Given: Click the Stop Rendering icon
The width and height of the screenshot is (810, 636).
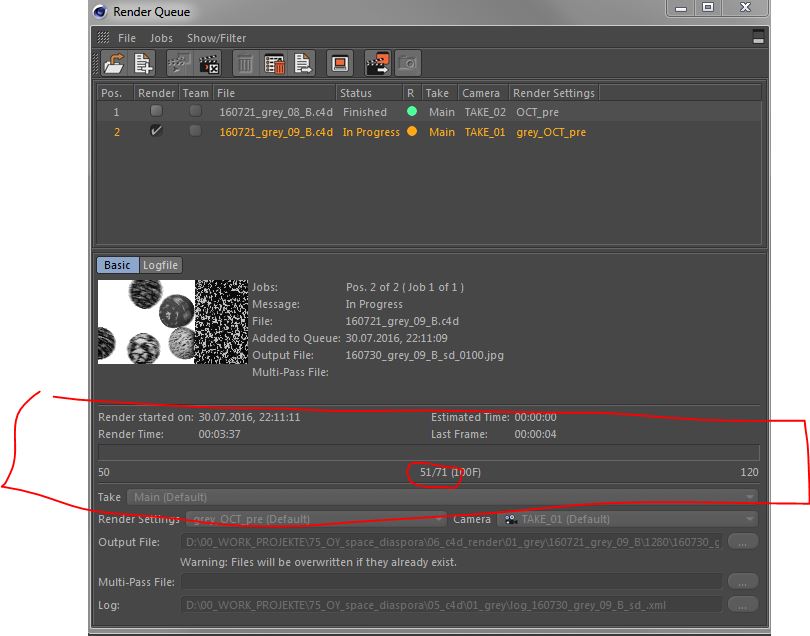Looking at the screenshot, I should pos(209,64).
